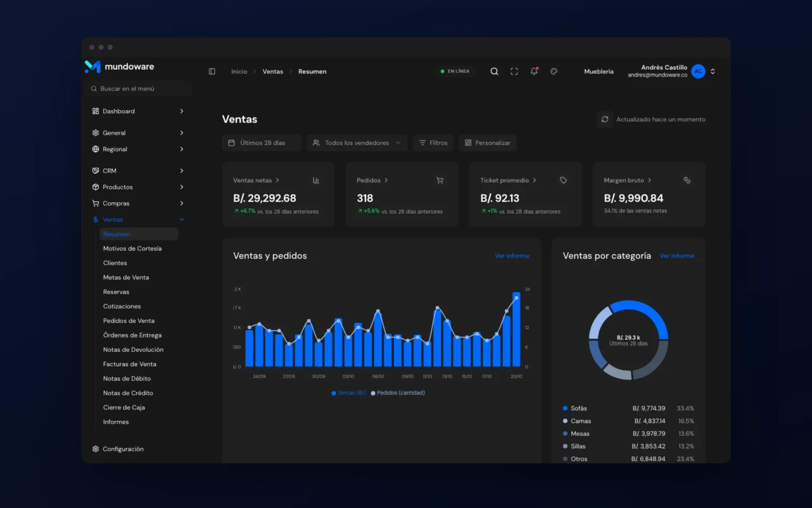Viewport: 812px width, 508px height.
Task: Open the user account switcher arrows
Action: (713, 71)
